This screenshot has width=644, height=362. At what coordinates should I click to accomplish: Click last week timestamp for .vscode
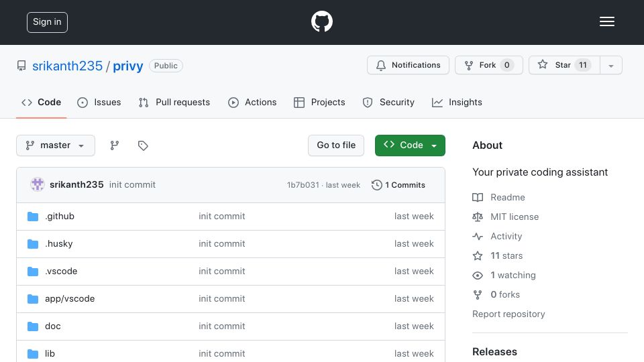(x=414, y=271)
